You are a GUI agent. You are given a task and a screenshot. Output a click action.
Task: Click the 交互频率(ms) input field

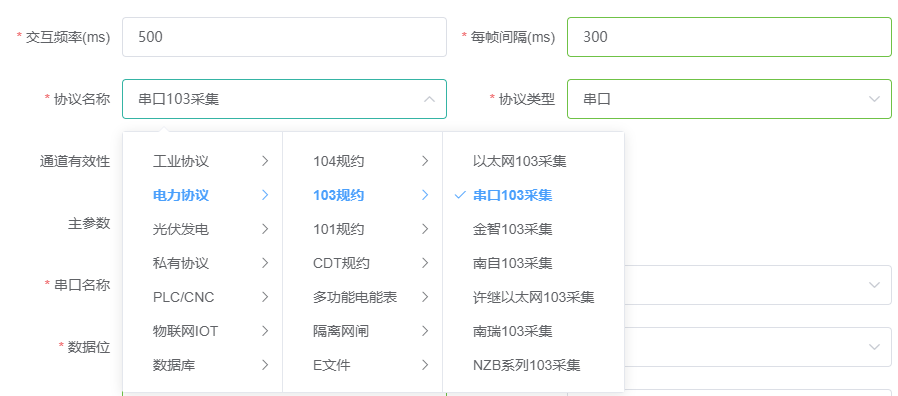pos(284,37)
